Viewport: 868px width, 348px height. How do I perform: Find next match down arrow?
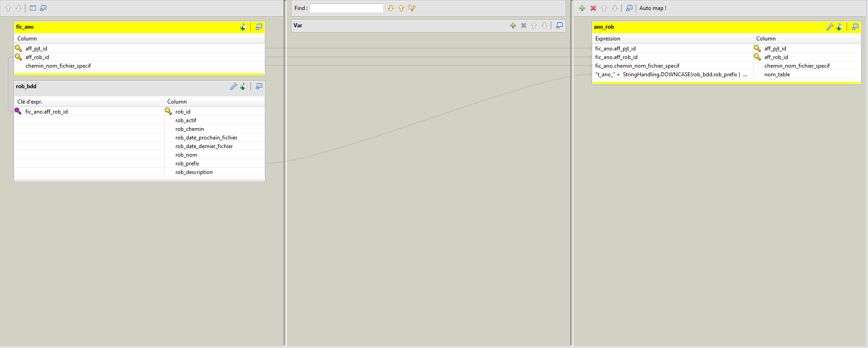click(x=391, y=8)
